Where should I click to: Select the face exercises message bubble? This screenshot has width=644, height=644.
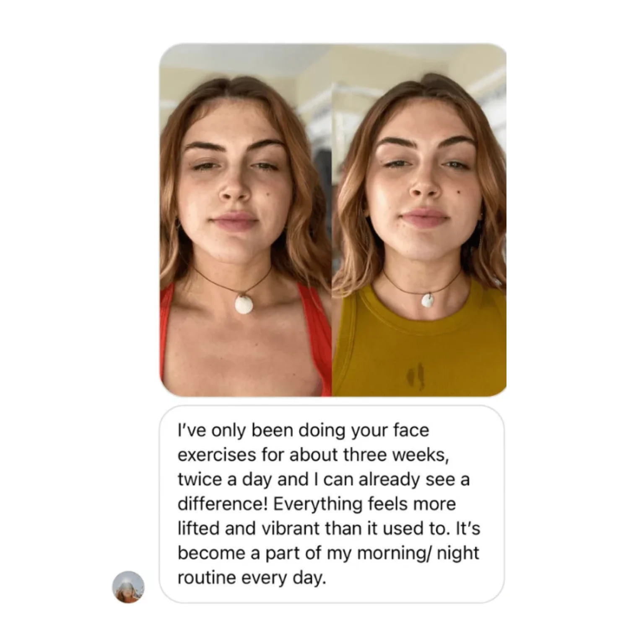pyautogui.click(x=332, y=504)
